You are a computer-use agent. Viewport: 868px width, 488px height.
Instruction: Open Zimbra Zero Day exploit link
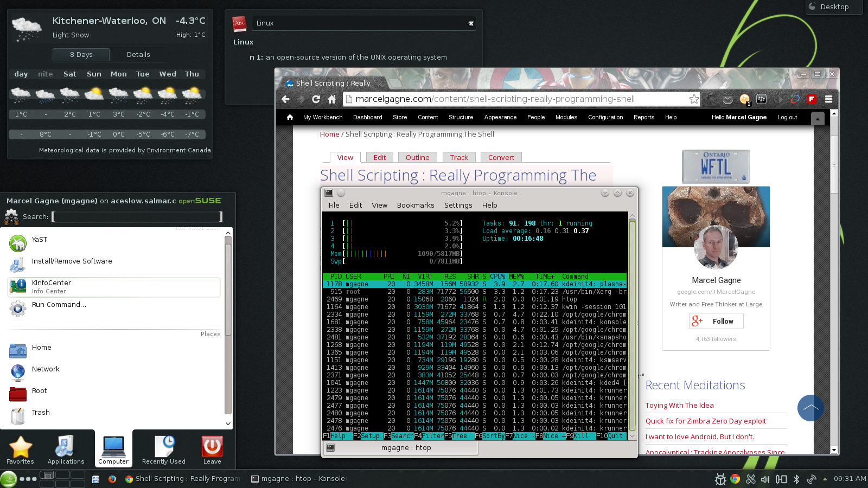(705, 421)
